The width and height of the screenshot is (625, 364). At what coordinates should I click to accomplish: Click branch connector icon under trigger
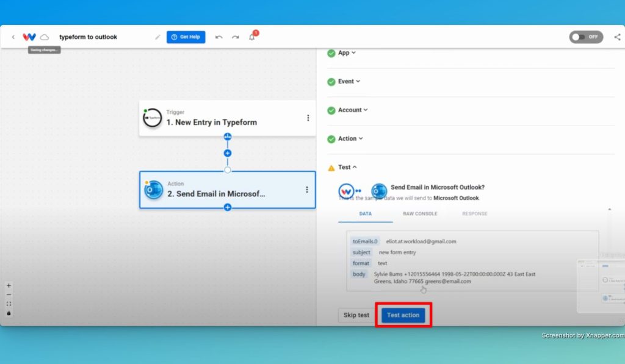(228, 137)
